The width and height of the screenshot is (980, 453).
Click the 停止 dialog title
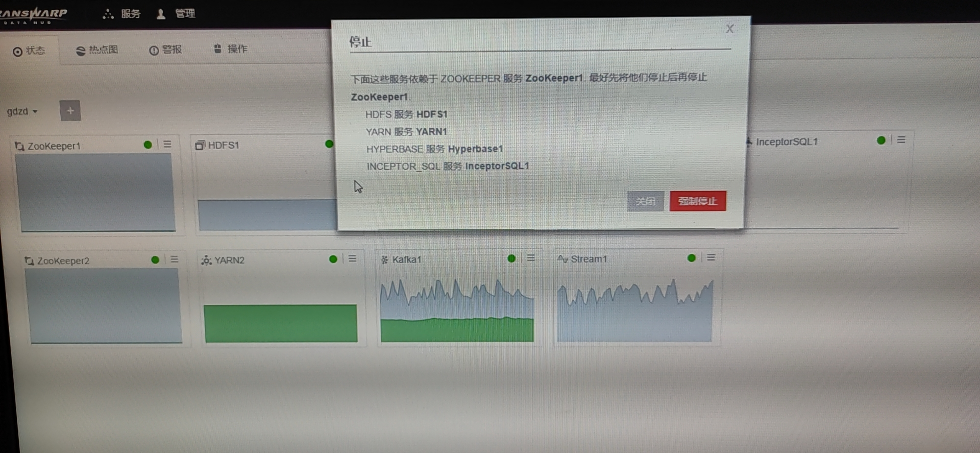pos(360,42)
